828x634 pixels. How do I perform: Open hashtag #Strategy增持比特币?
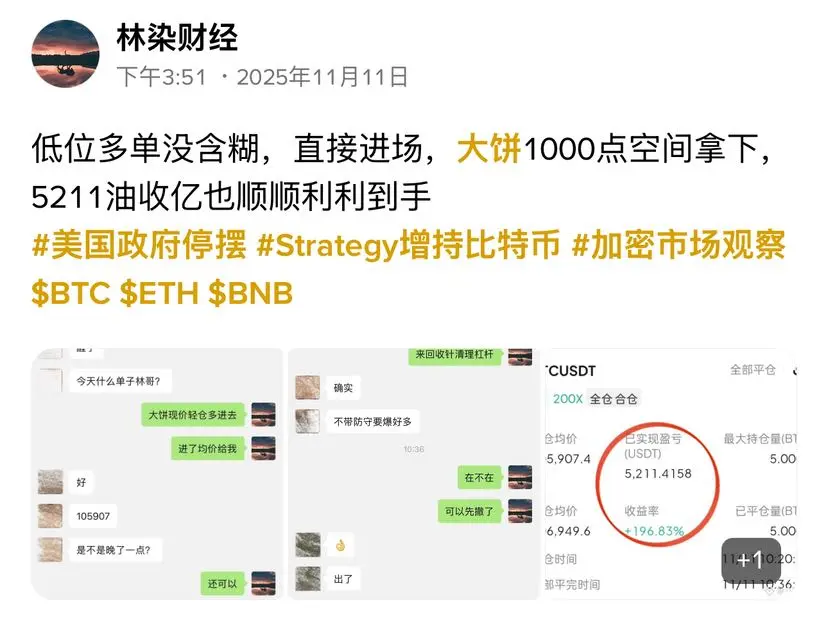point(408,245)
